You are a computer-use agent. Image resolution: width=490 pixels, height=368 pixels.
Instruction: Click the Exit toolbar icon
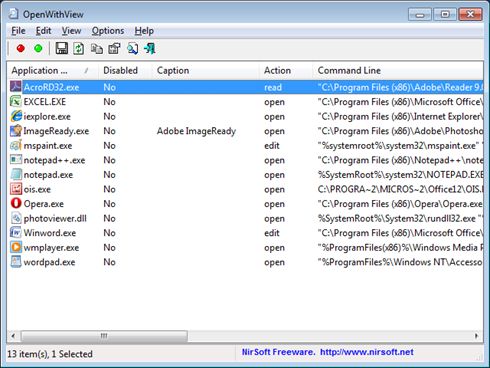[x=150, y=49]
